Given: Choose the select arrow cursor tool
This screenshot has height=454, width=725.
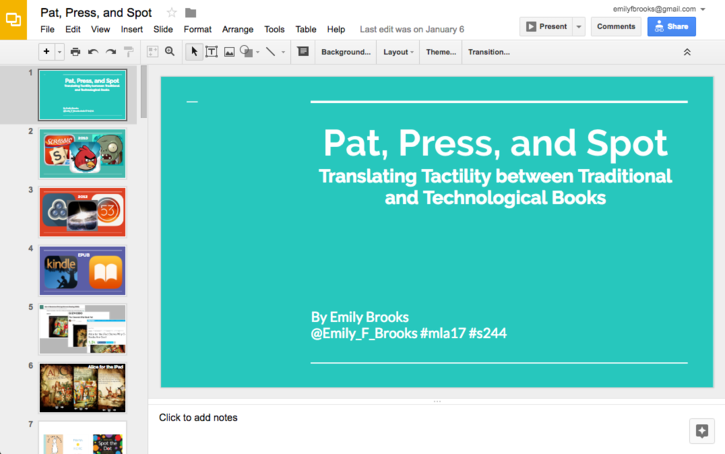Looking at the screenshot, I should (x=194, y=52).
